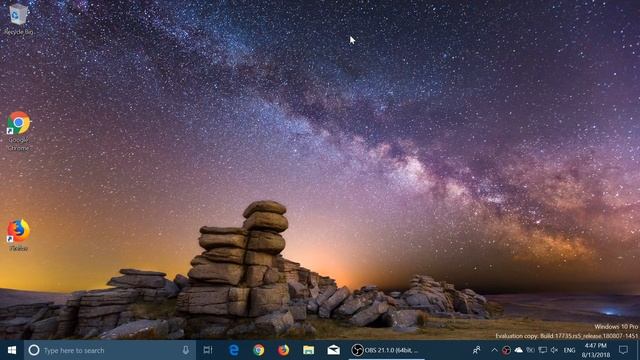Focus the 'Type here to search' box
The width and height of the screenshot is (640, 360).
(x=109, y=350)
